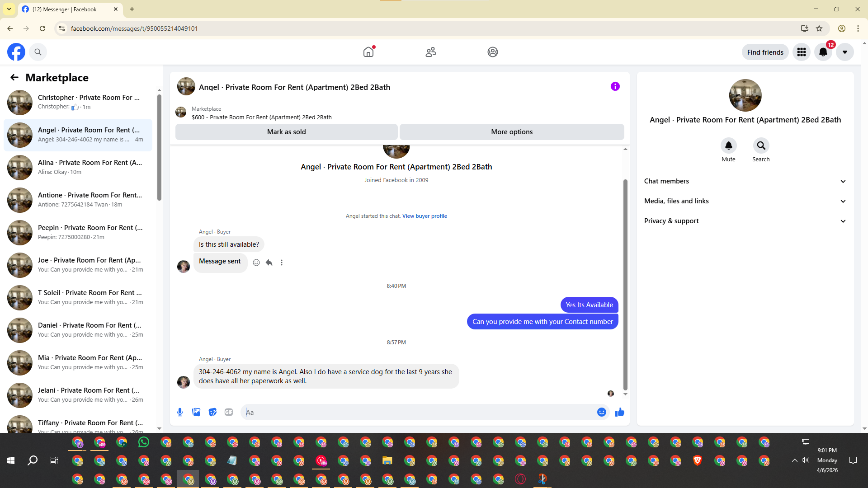This screenshot has width=868, height=488.
Task: Mute this conversation with the bell icon
Action: (729, 145)
